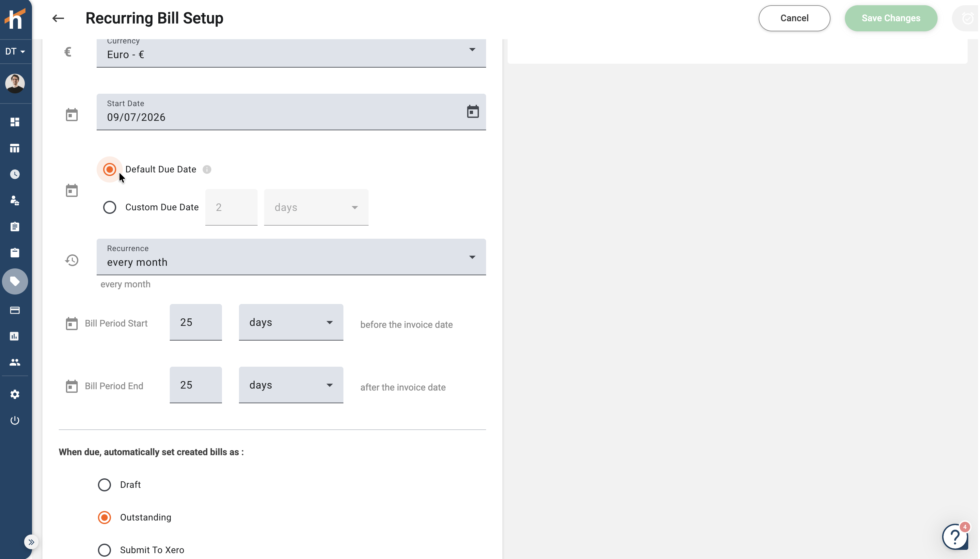Open the clock time tracking sidebar icon
Image resolution: width=980 pixels, height=559 pixels.
[x=15, y=174]
